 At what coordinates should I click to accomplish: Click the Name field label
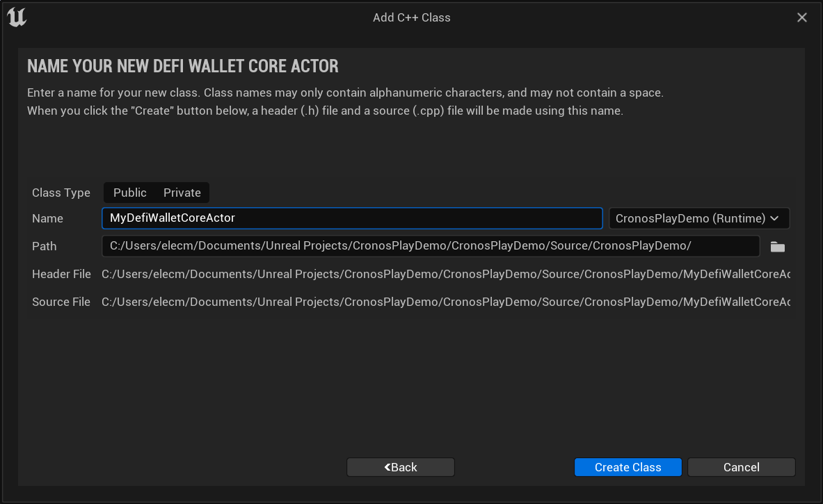coord(47,218)
